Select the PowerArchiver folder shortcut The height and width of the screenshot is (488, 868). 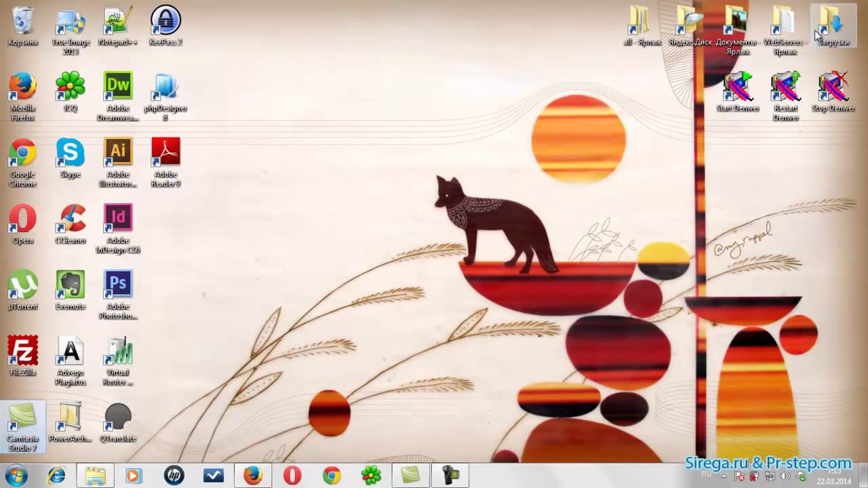(x=71, y=423)
